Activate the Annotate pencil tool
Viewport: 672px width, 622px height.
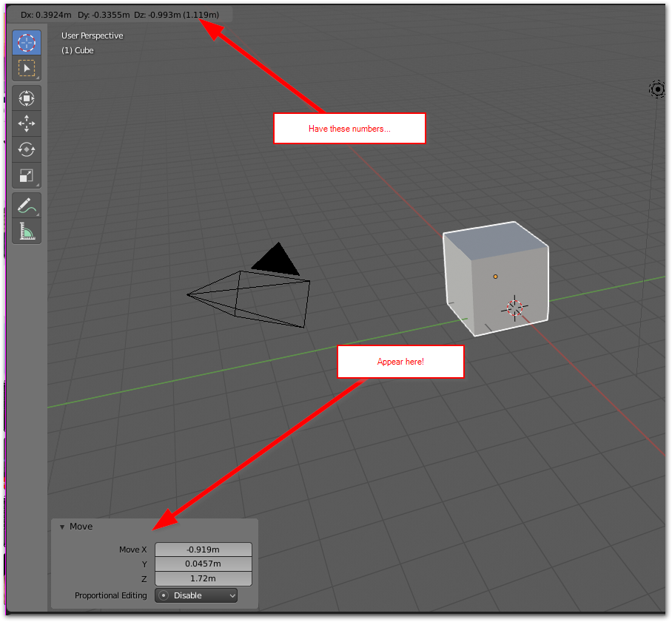coord(27,205)
